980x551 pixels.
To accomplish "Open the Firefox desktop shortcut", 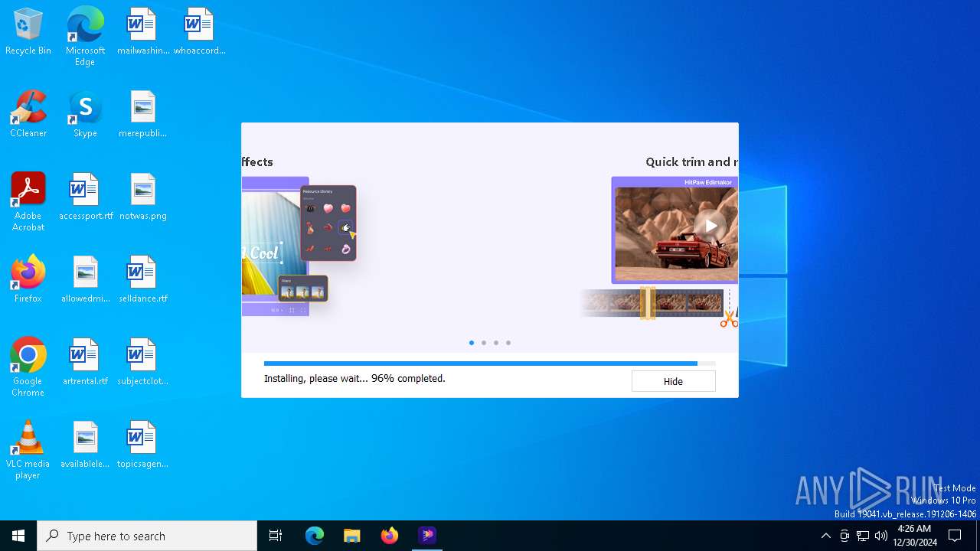I will coord(28,280).
